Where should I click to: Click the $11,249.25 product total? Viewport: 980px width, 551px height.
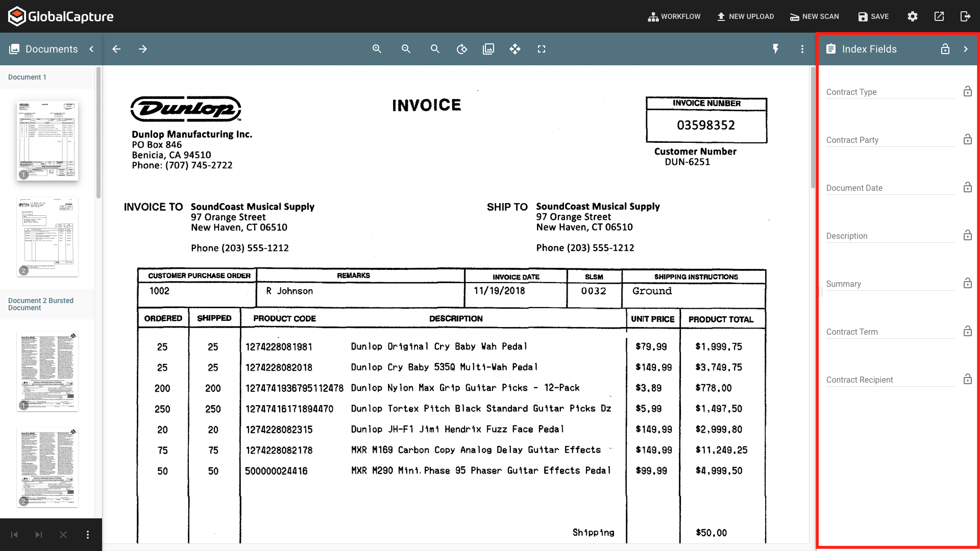[x=721, y=450]
